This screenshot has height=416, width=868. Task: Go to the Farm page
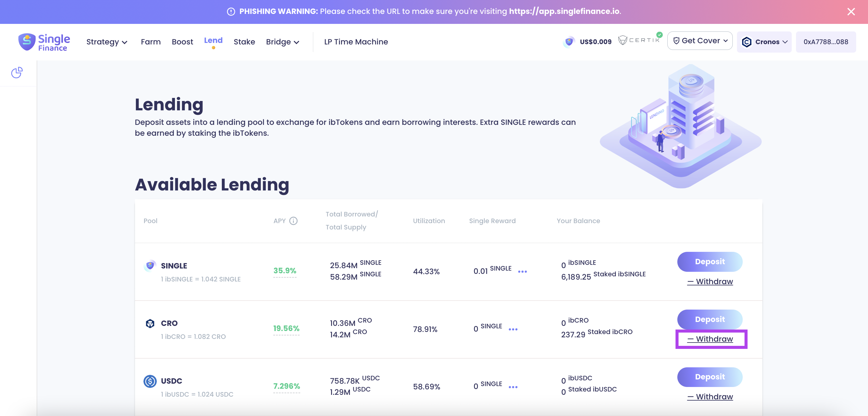[x=151, y=42]
